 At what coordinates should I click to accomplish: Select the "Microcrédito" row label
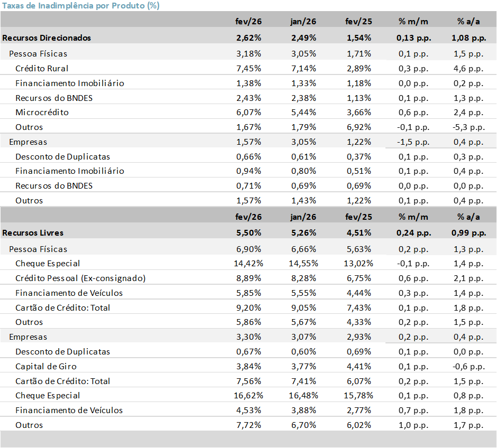(42, 112)
